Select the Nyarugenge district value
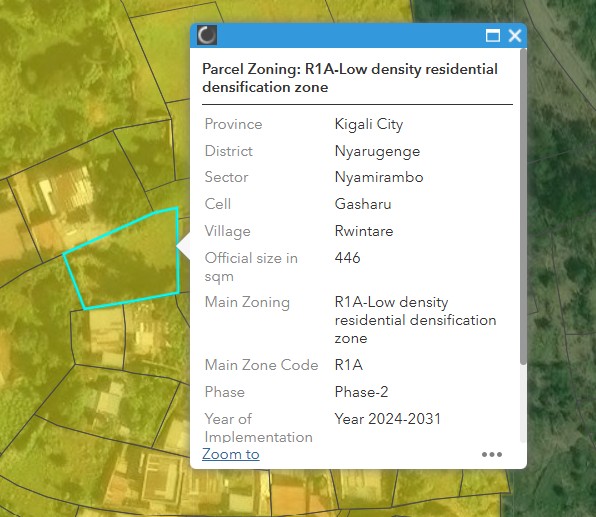This screenshot has height=517, width=596. pos(377,151)
